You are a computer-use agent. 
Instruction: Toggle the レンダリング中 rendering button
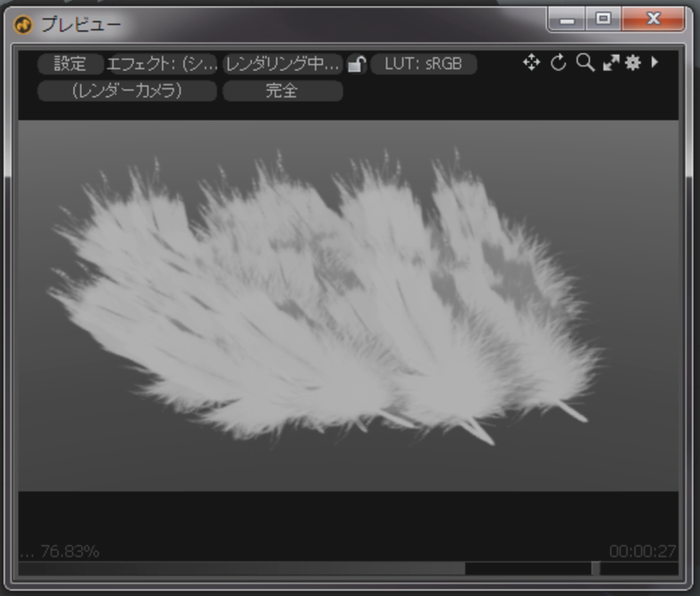pos(283,64)
